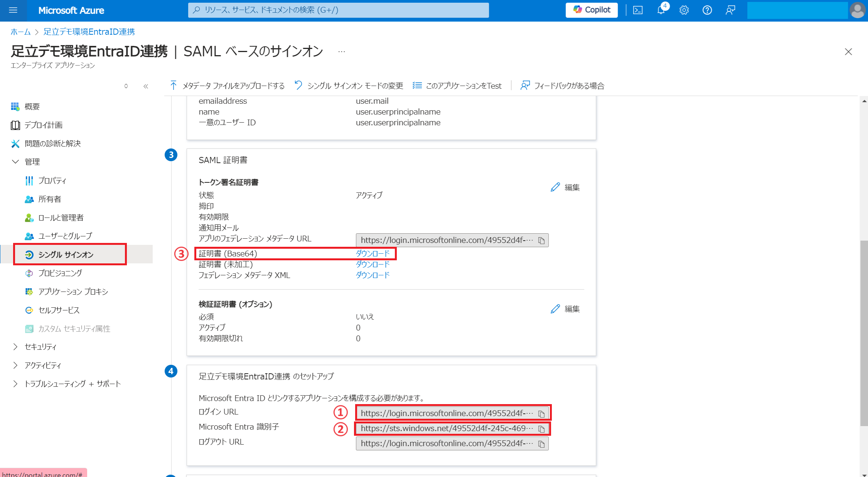Copy the federation metadata URL
868x477 pixels.
coord(541,240)
